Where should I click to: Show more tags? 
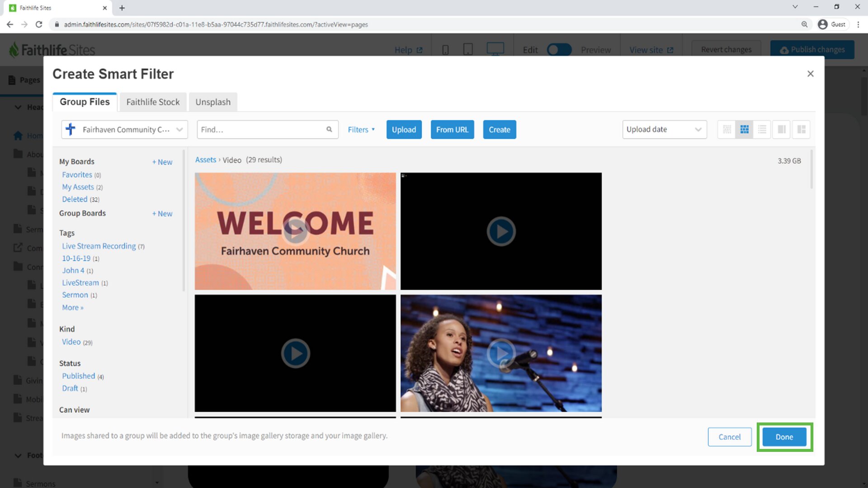pos(73,308)
